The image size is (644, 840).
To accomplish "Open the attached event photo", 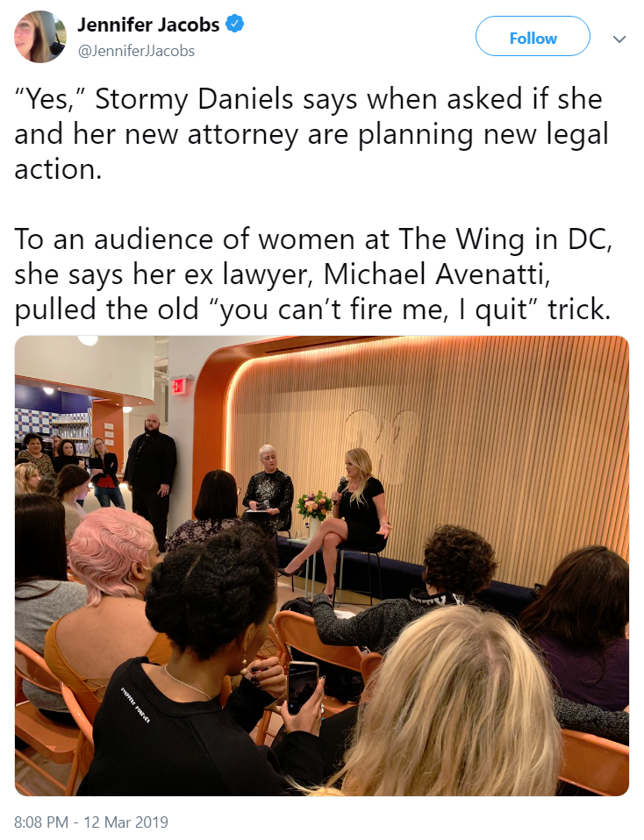I will 322,566.
